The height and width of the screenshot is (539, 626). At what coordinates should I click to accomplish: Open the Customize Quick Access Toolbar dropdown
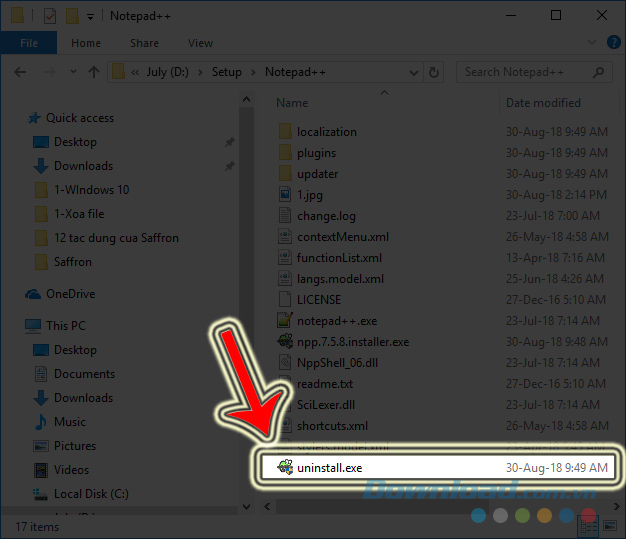91,16
